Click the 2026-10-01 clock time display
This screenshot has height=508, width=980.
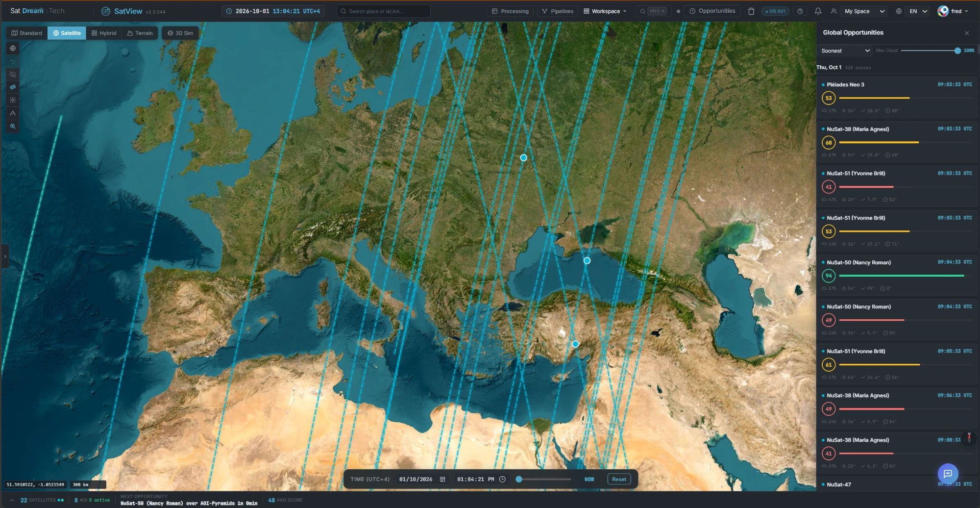point(273,11)
